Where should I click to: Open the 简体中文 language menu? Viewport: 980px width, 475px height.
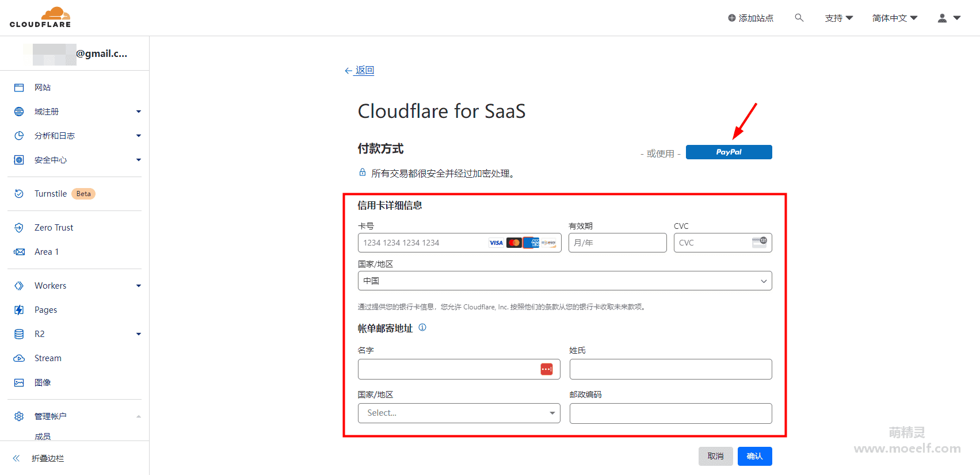pos(895,18)
